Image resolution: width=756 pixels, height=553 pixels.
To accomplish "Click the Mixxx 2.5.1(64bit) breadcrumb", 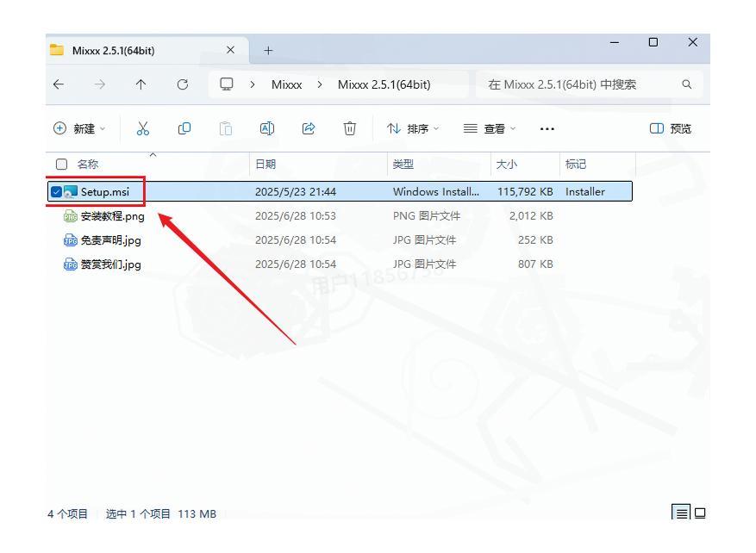I will tap(384, 84).
